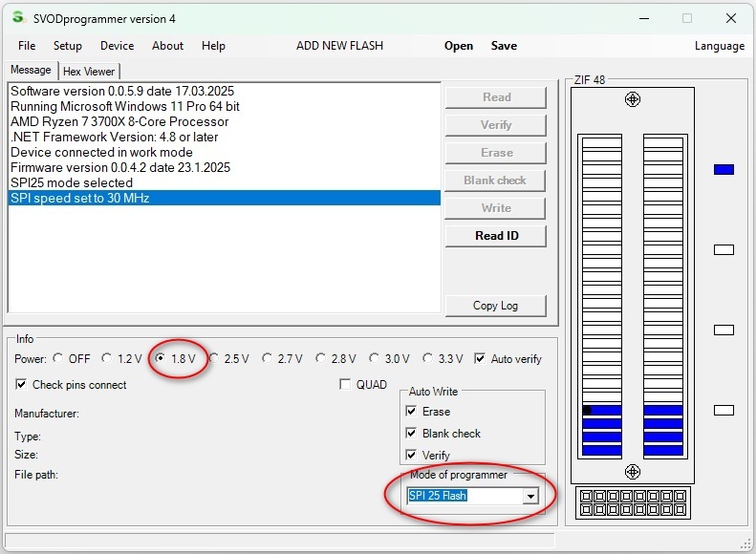Screen dimensions: 756x554
Task: Click the Blank check button
Action: click(x=495, y=181)
